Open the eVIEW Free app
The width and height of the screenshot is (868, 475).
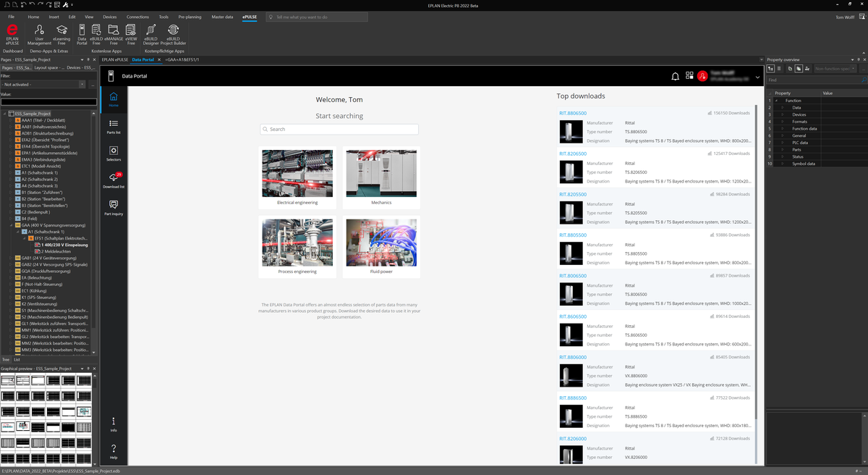131,34
